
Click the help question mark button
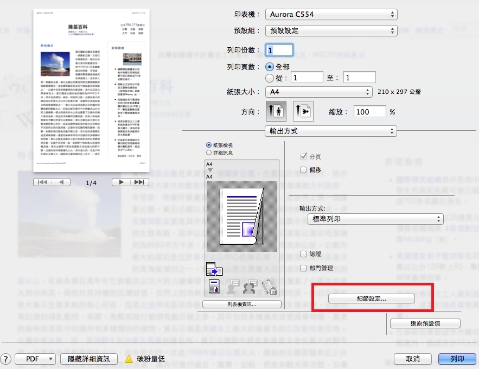(x=6, y=359)
